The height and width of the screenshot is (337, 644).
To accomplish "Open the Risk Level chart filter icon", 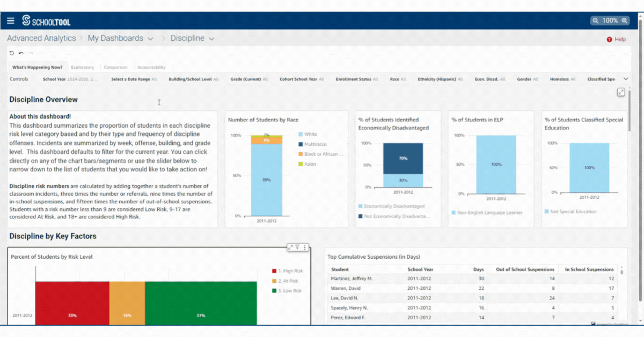I will [x=297, y=247].
